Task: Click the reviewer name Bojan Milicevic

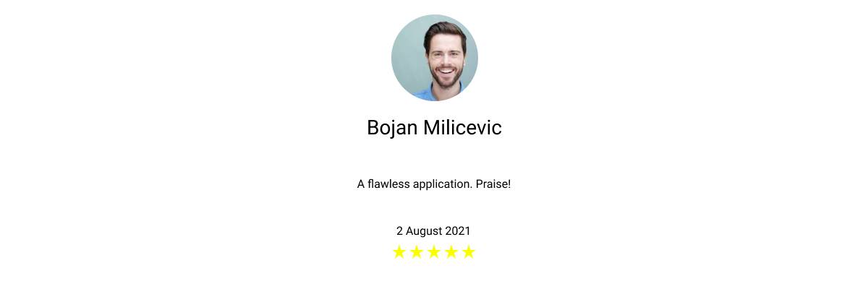Action: click(434, 128)
